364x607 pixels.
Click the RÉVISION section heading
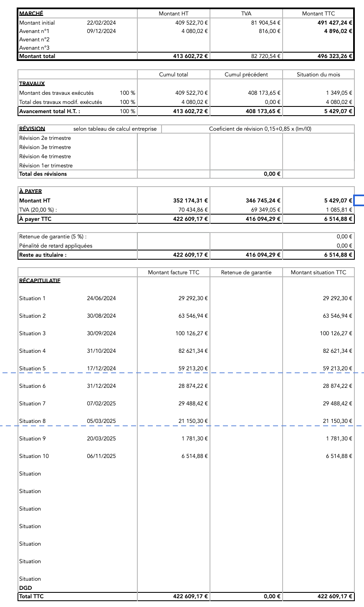[x=32, y=129]
